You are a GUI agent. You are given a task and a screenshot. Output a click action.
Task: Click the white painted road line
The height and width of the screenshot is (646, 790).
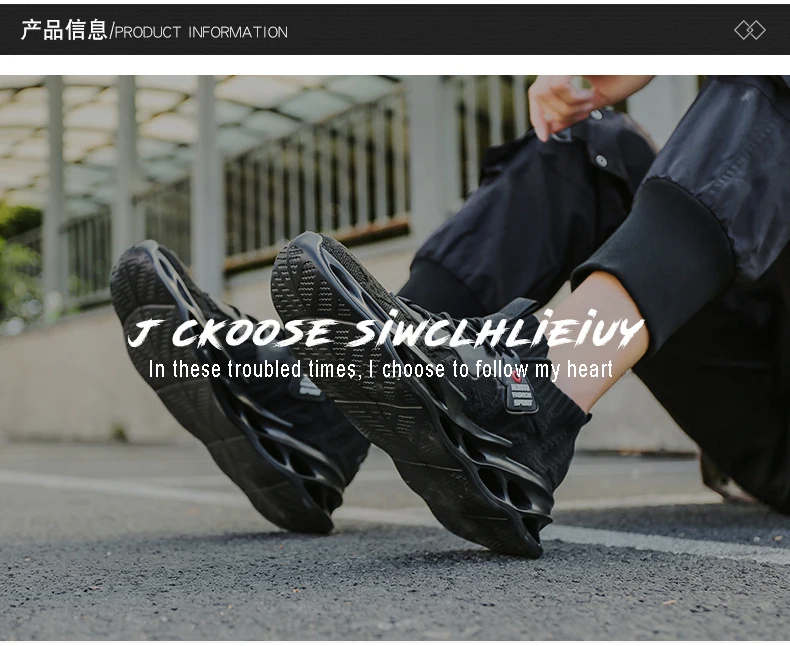click(x=202, y=491)
